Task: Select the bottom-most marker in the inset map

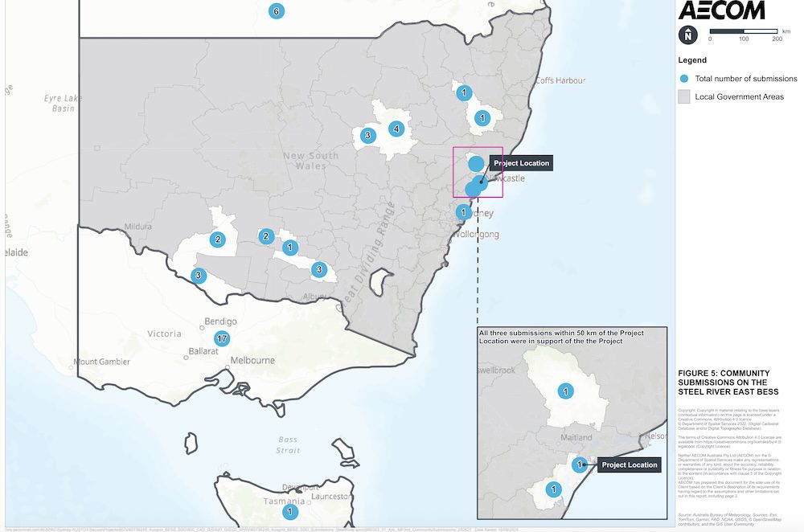Action: [x=553, y=489]
